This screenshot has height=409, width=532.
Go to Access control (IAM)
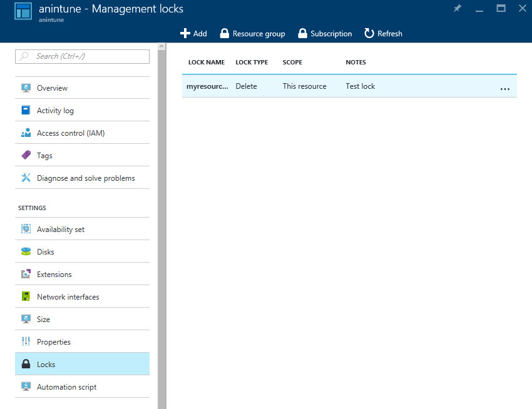pos(82,133)
